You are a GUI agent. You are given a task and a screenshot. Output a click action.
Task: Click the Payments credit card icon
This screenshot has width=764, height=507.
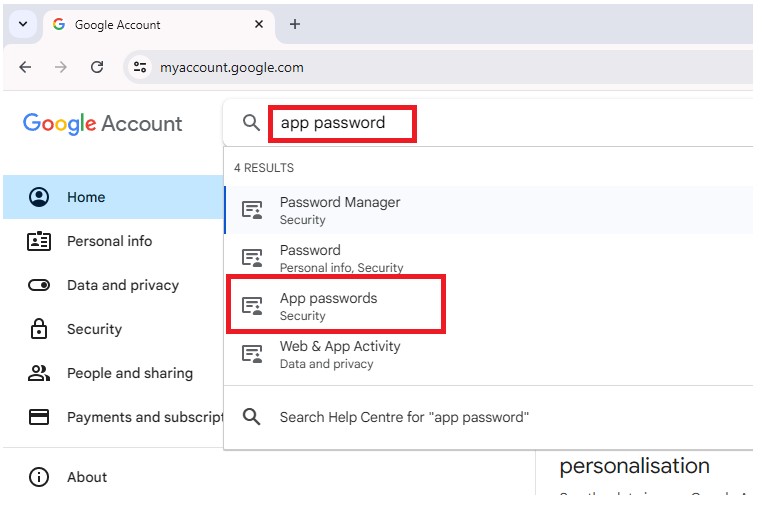pos(39,417)
